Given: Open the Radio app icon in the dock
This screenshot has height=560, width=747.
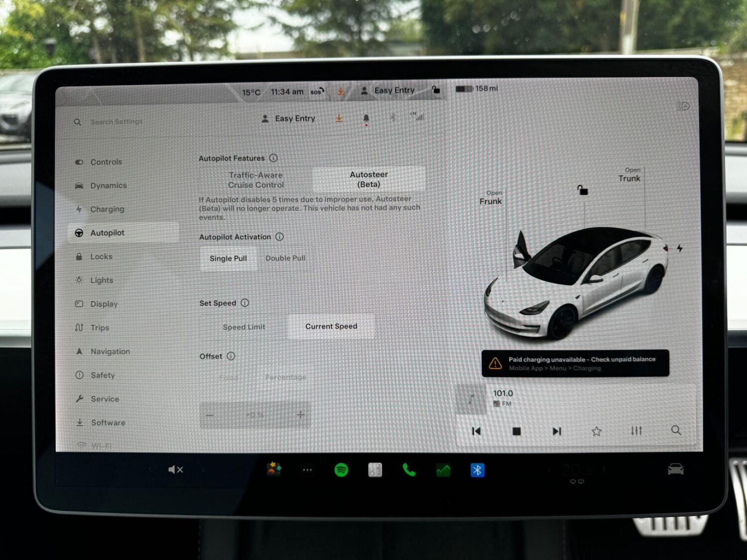Looking at the screenshot, I should 375,470.
